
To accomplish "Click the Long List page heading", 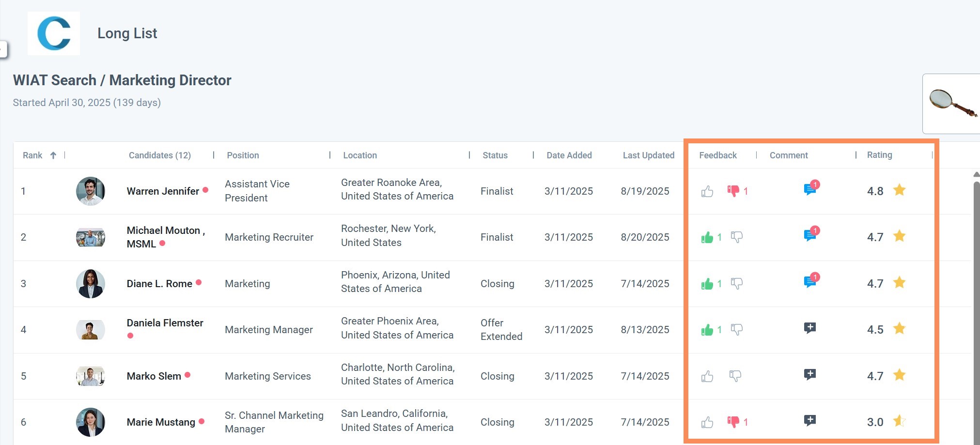I will click(x=127, y=33).
